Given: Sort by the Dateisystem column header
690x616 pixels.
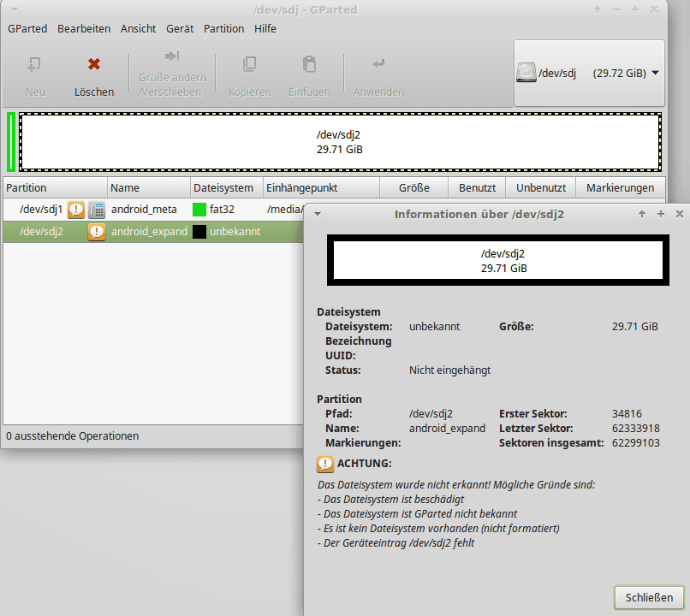Looking at the screenshot, I should point(227,187).
